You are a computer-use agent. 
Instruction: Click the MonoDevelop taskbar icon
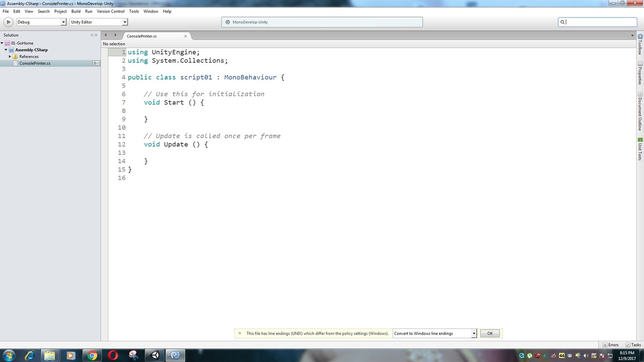175,356
